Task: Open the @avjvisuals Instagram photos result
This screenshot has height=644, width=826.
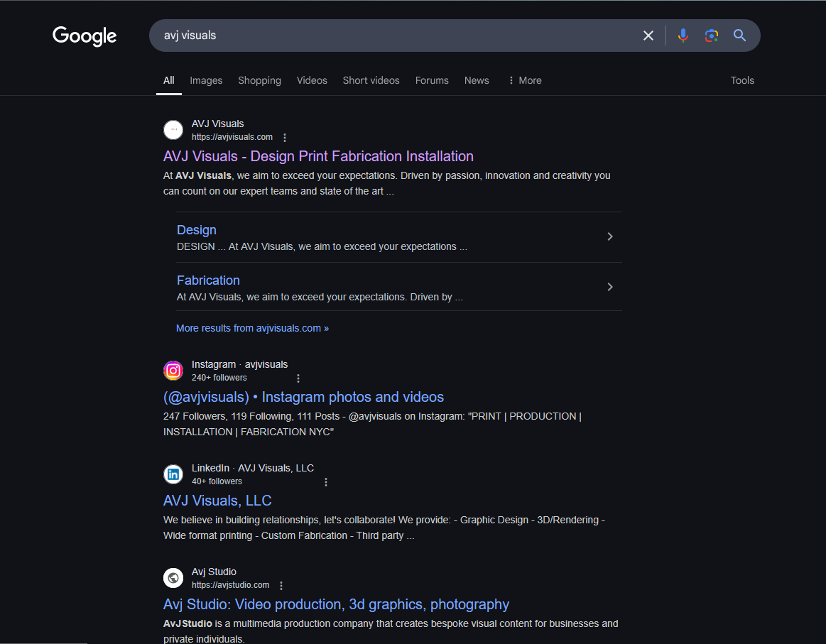Action: (x=303, y=397)
